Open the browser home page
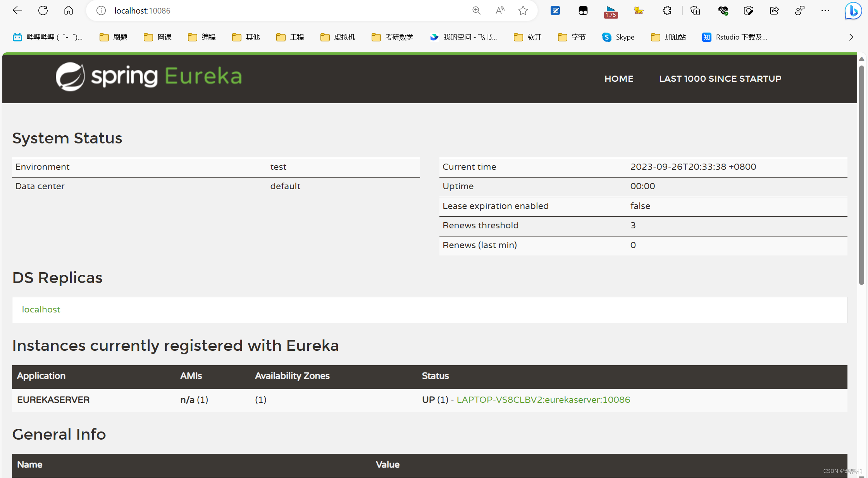868x478 pixels. coord(69,10)
